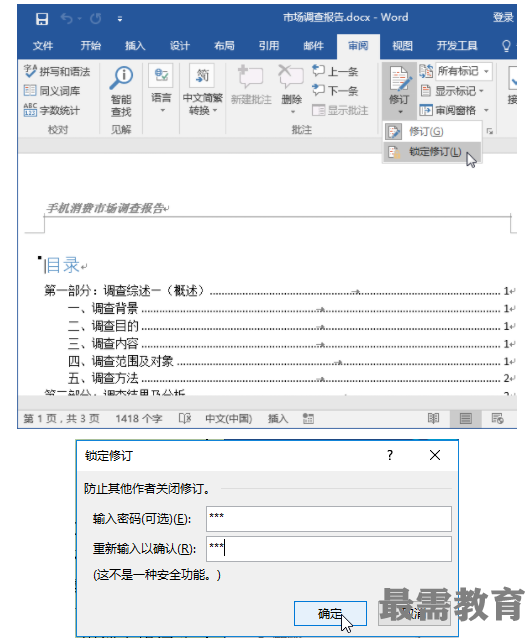Switch to the 开发工具 tab
Image resolution: width=531 pixels, height=644 pixels.
tap(457, 46)
